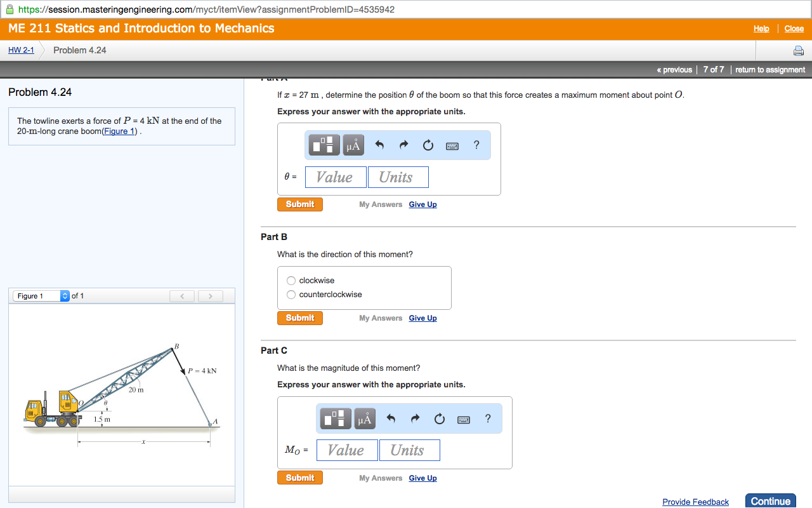
Task: Click the next figure chevron button
Action: [x=210, y=295]
